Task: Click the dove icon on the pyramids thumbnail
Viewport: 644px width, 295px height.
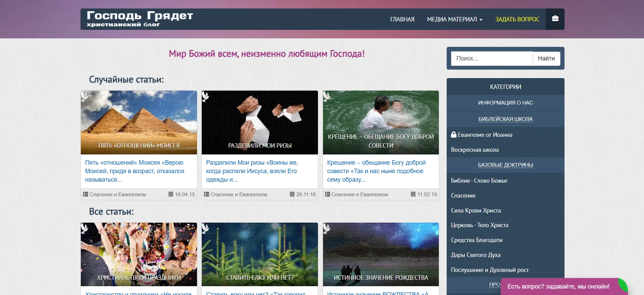Action: click(x=85, y=97)
